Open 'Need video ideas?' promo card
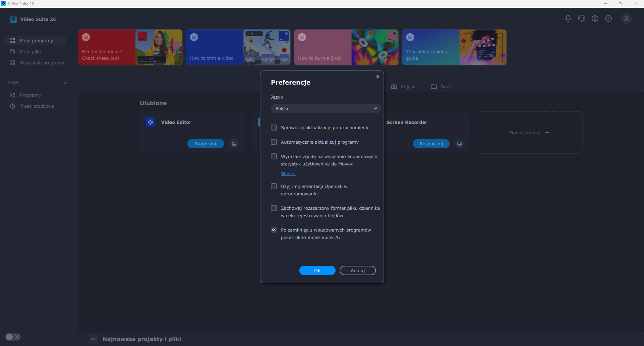The width and height of the screenshot is (644, 346). click(130, 47)
